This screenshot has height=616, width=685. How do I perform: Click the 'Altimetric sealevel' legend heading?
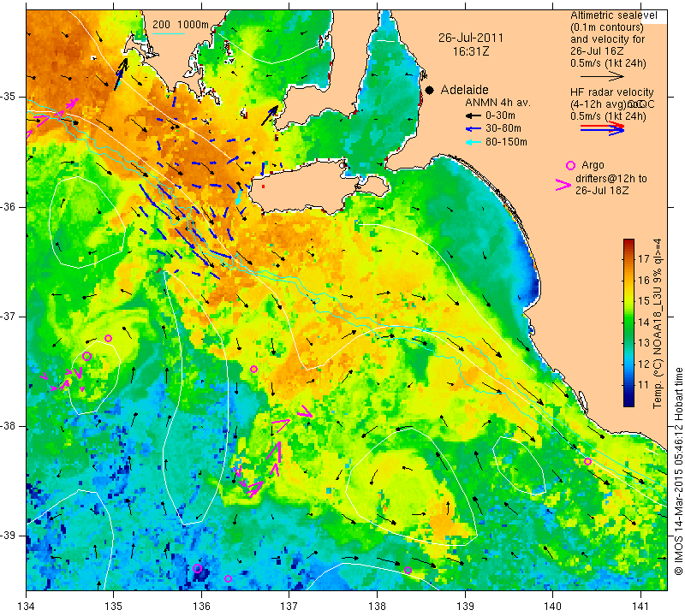(x=613, y=15)
